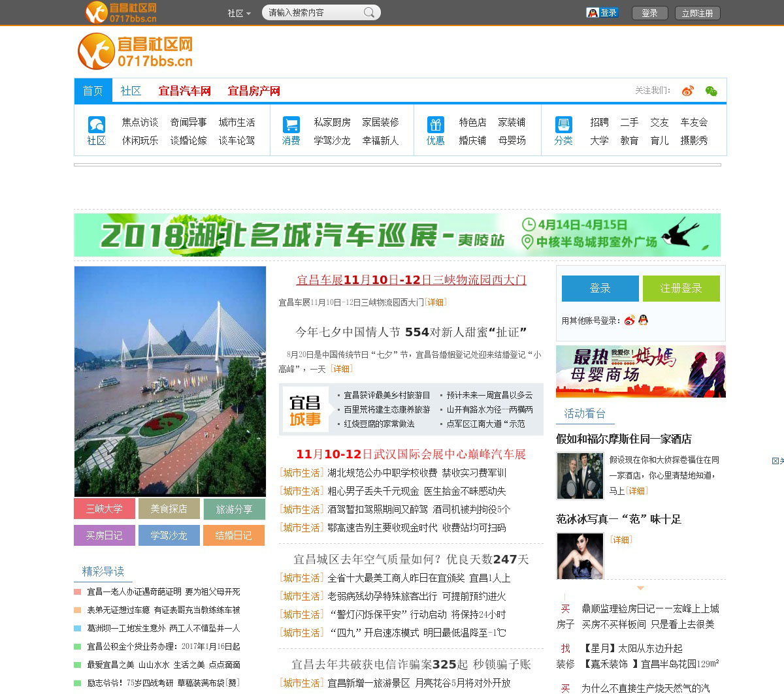Click the search magnifier icon in top bar
This screenshot has width=784, height=694.
point(369,12)
